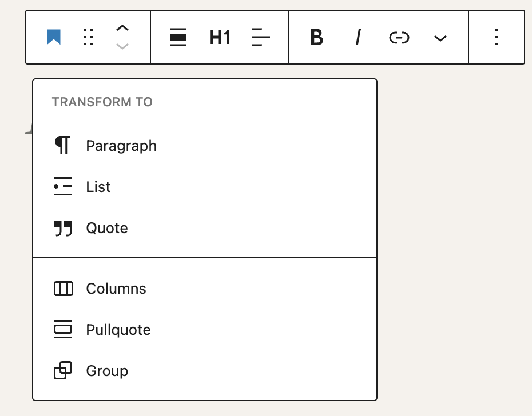This screenshot has width=532, height=416.
Task: Expand more formatting options chevron
Action: point(440,38)
